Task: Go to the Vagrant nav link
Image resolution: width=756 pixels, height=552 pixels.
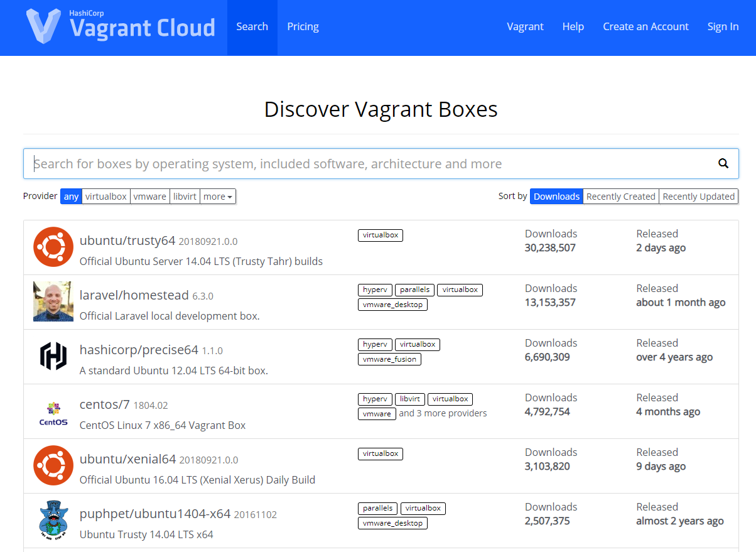Action: click(x=525, y=27)
